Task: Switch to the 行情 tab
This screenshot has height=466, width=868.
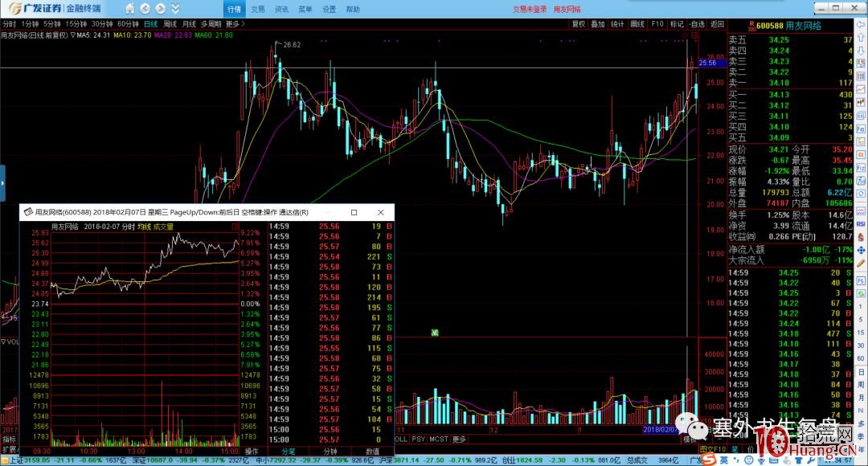Action: (234, 9)
